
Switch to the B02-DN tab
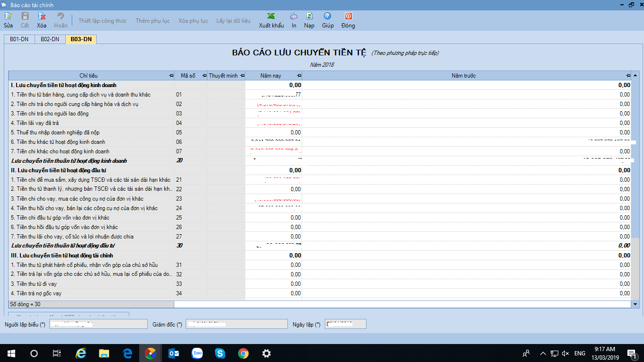(50, 39)
